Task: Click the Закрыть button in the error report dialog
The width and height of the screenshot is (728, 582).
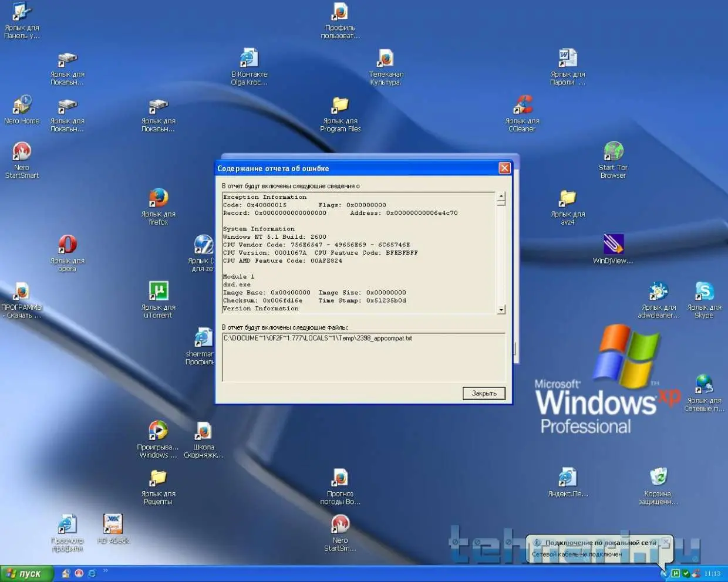Action: coord(484,393)
